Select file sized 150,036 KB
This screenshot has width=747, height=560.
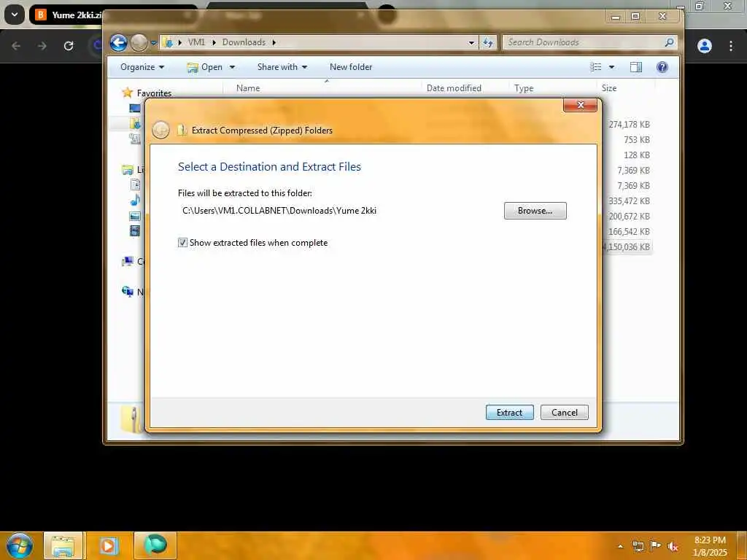pos(627,246)
